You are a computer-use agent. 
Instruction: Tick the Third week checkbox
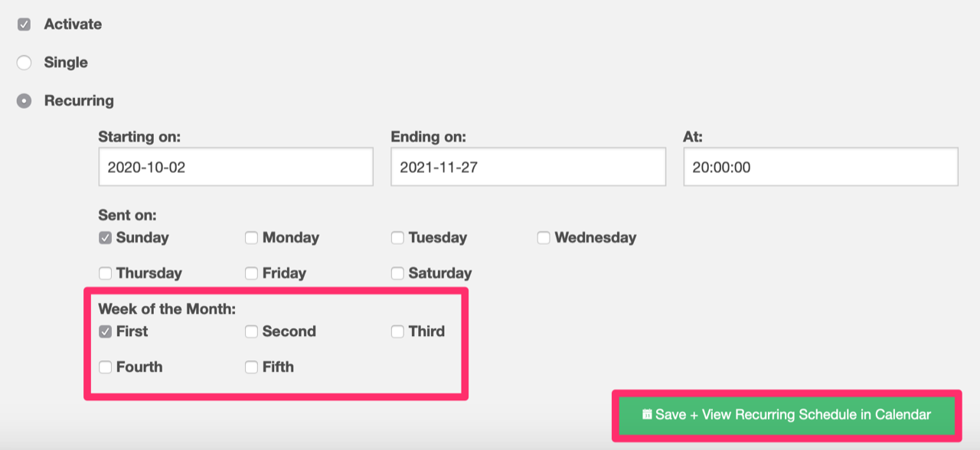[397, 332]
